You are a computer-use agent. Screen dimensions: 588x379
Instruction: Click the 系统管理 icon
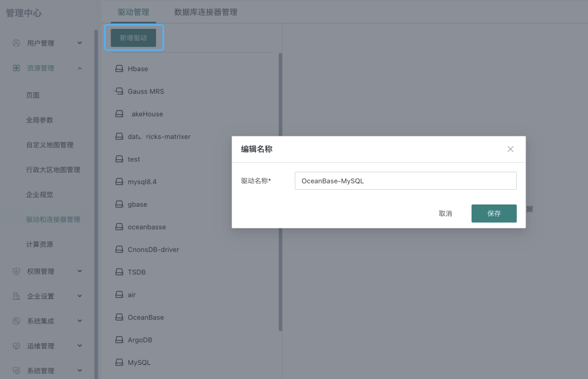pyautogui.click(x=16, y=370)
